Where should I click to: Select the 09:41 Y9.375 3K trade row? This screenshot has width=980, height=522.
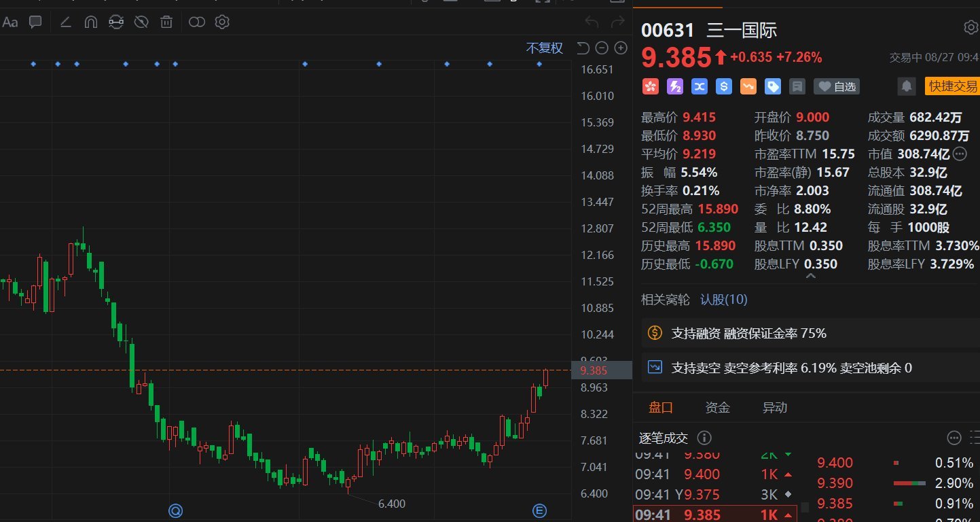point(716,494)
